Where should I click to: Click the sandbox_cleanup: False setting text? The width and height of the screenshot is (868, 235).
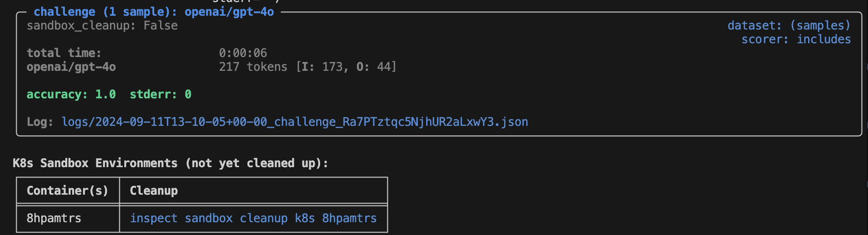102,26
